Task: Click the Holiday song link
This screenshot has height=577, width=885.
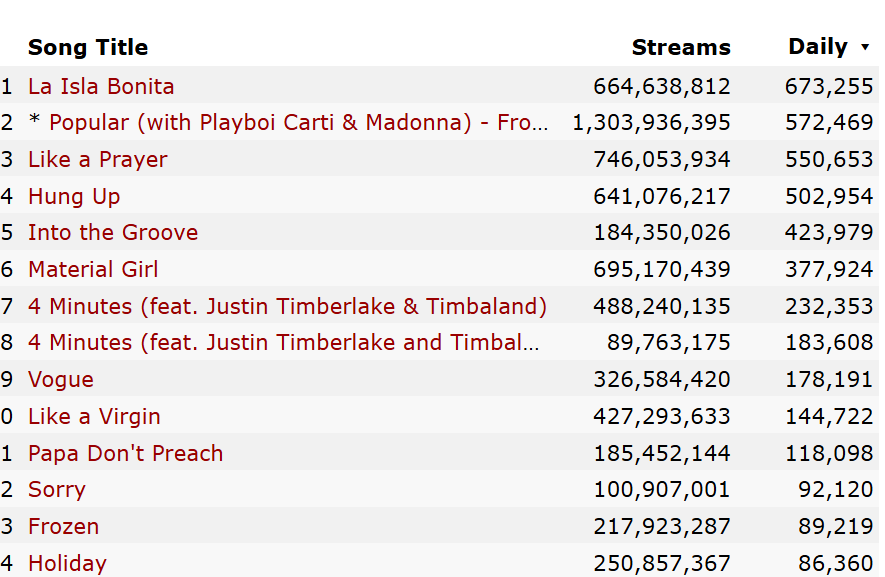Action: [67, 564]
